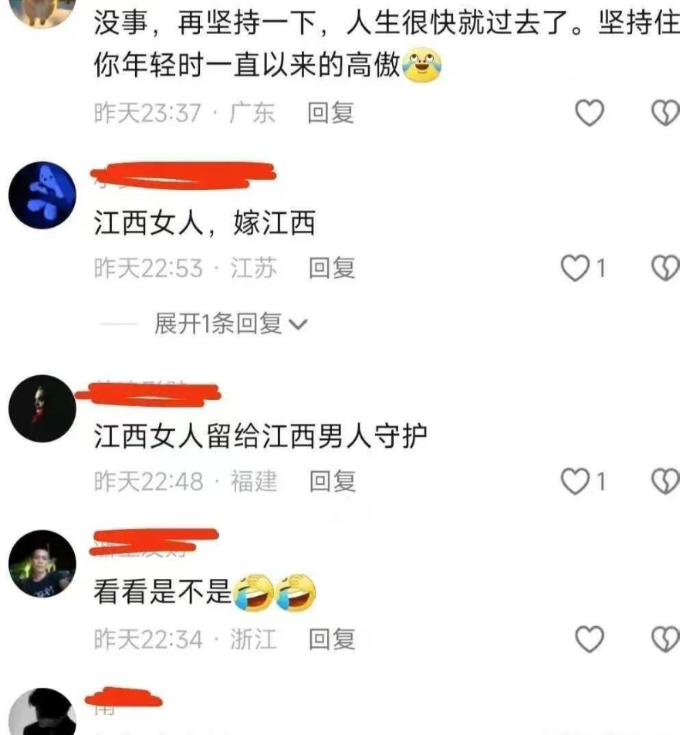The image size is (700, 735).
Task: Dislike the 23:37 Guangdong comment
Action: [x=666, y=113]
